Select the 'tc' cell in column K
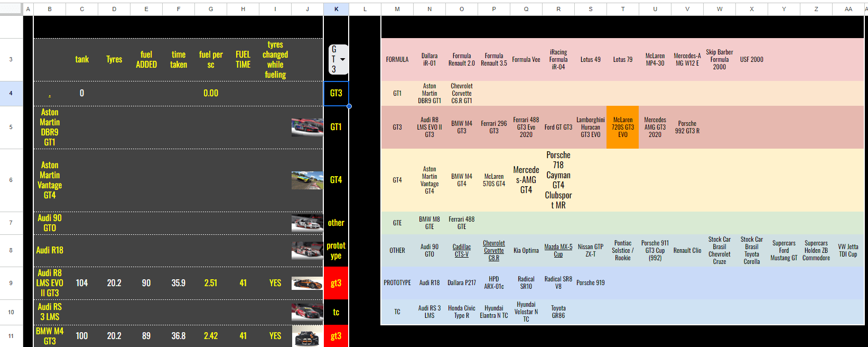This screenshot has width=868, height=347. point(336,312)
